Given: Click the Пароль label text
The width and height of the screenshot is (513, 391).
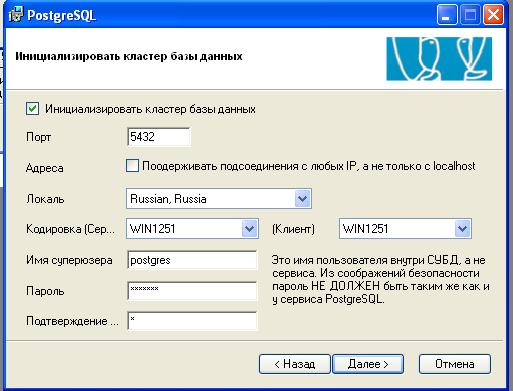Looking at the screenshot, I should coord(45,291).
